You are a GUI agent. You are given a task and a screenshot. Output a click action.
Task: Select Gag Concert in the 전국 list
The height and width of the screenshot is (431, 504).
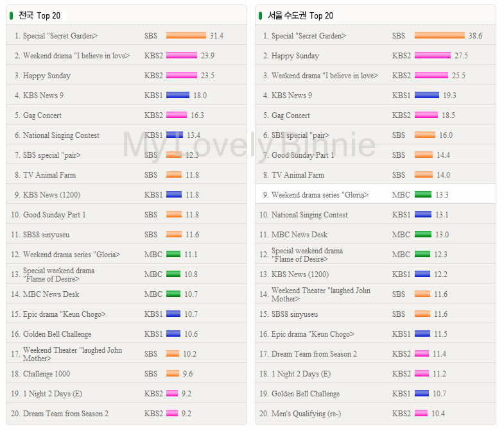(42, 115)
